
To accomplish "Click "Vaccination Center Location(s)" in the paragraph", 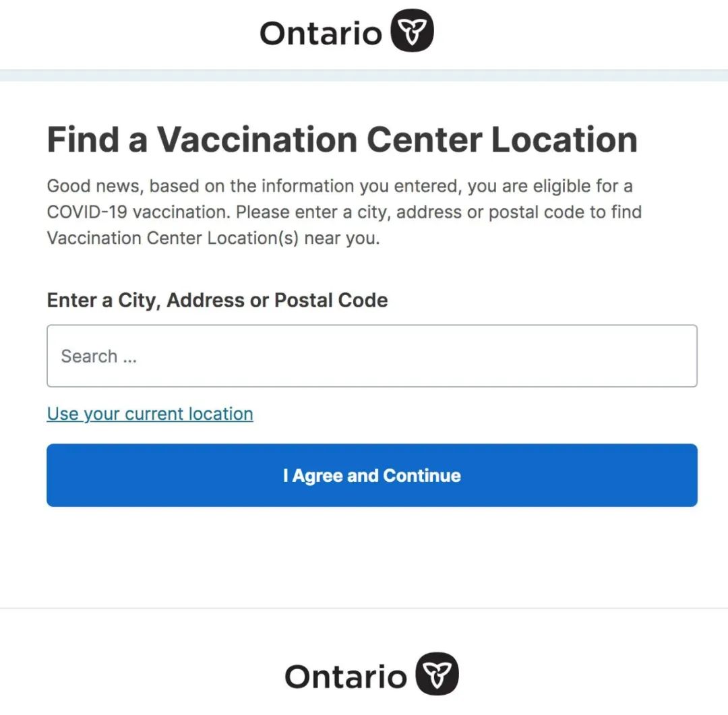I will (173, 238).
